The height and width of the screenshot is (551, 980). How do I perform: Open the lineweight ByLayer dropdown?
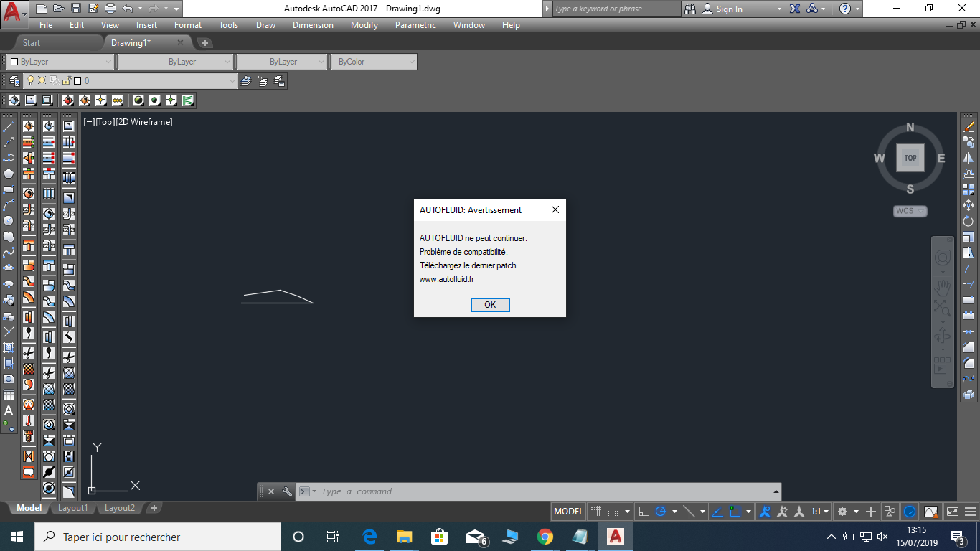point(282,62)
